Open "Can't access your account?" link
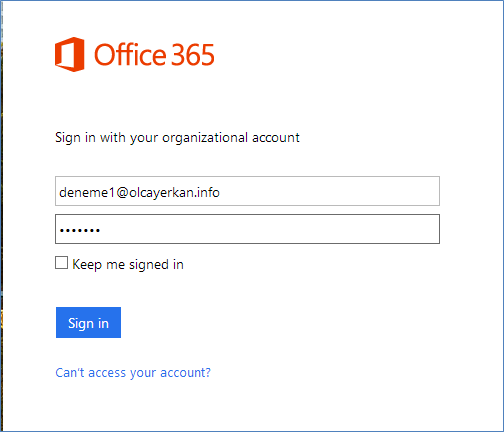This screenshot has width=504, height=432. [133, 373]
